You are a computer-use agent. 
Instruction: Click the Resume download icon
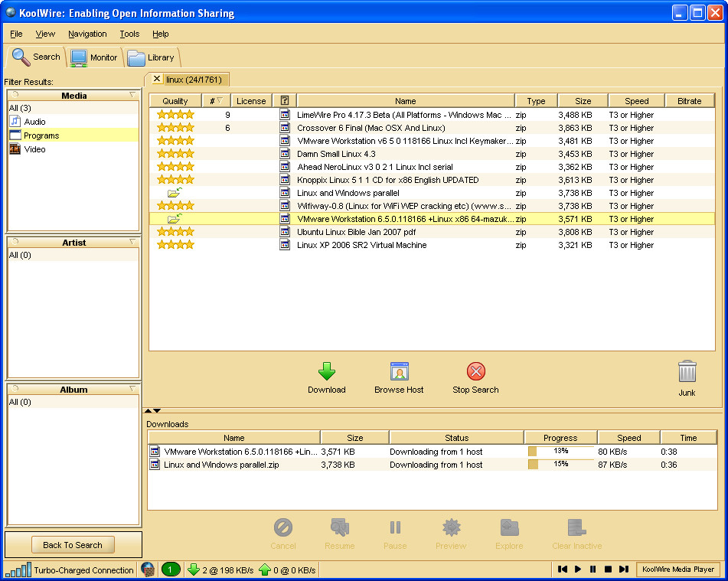click(x=339, y=527)
